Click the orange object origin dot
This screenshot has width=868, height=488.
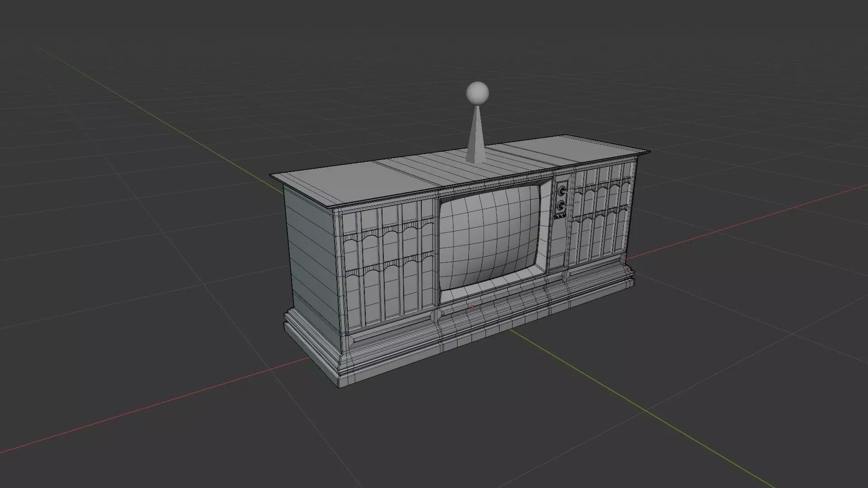point(472,307)
